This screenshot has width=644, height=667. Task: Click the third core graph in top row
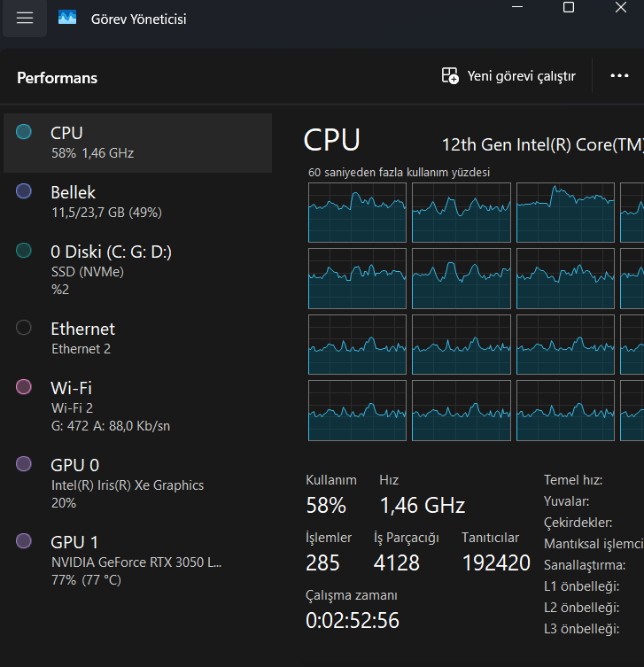coord(565,213)
